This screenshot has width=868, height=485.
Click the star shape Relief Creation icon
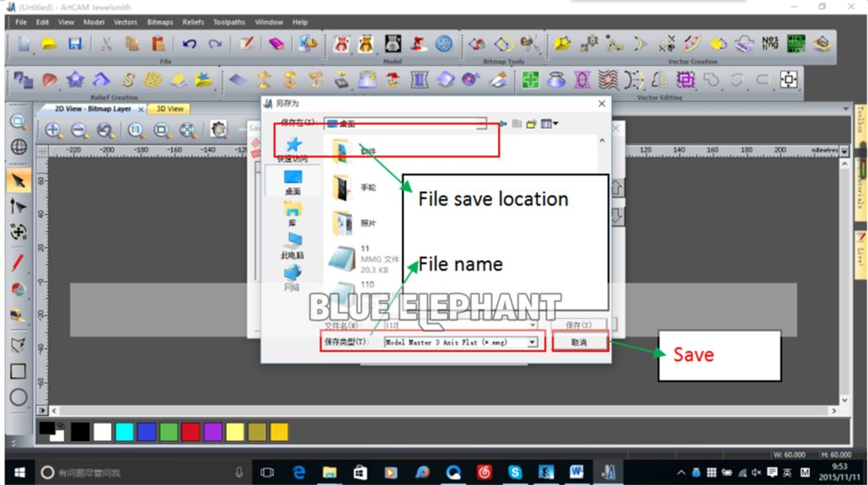[75, 80]
